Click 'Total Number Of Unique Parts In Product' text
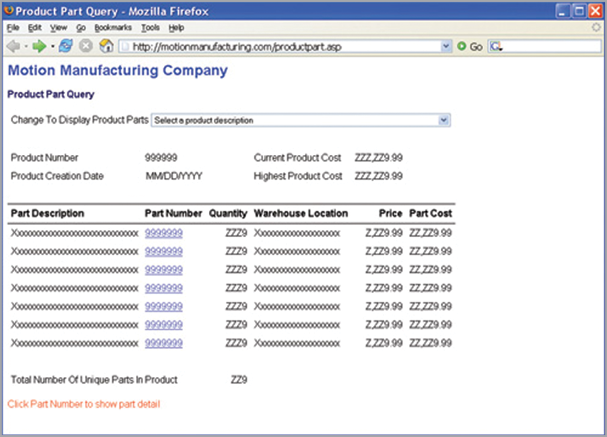The width and height of the screenshot is (607, 437). point(94,380)
